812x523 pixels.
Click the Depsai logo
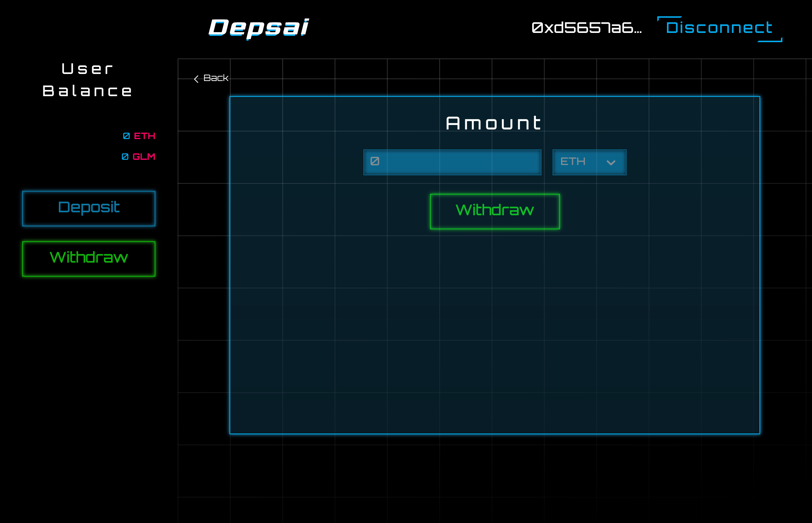(258, 28)
